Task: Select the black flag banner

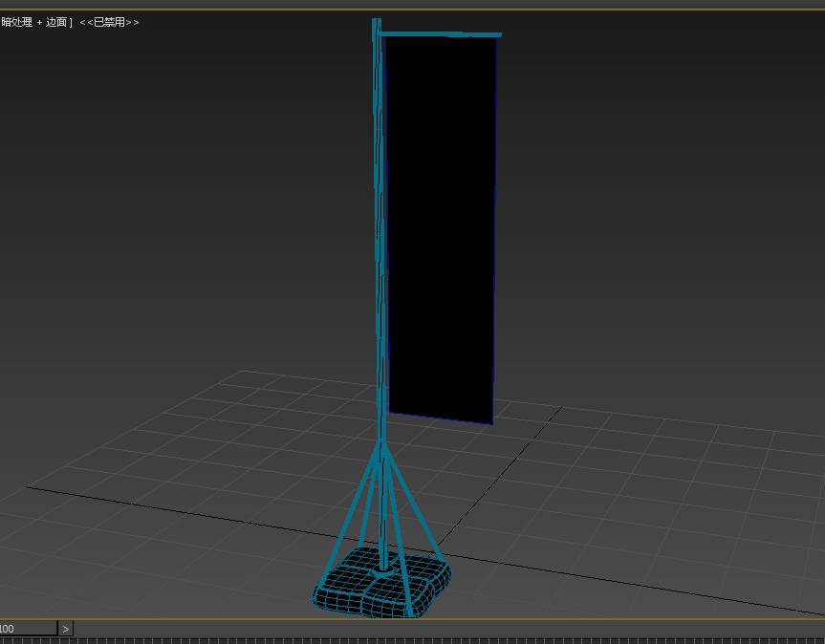Action: (x=440, y=229)
